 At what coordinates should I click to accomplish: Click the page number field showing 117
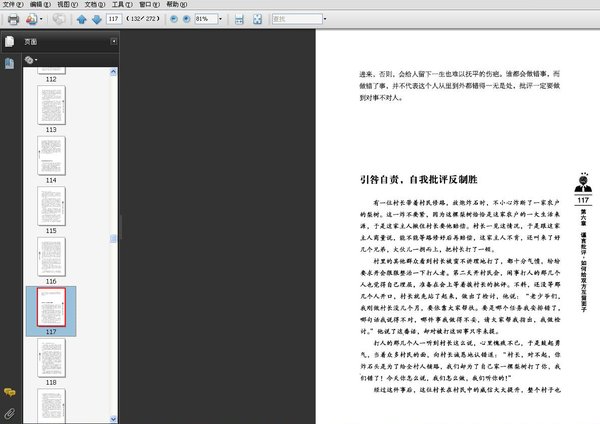click(x=114, y=19)
